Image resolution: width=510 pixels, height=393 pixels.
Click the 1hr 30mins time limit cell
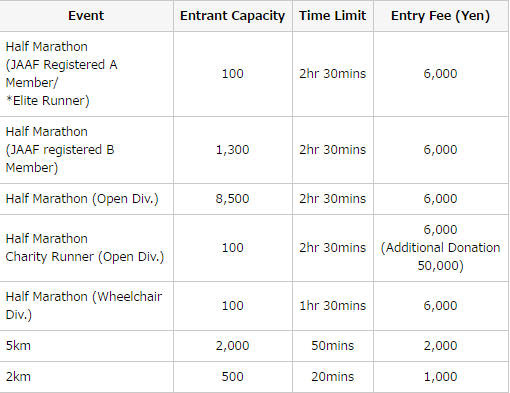tap(333, 306)
